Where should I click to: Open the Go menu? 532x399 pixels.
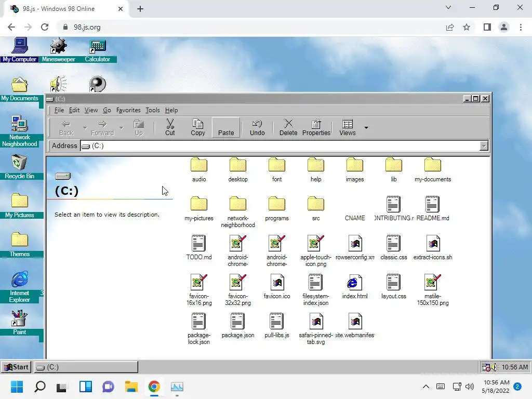click(x=107, y=110)
